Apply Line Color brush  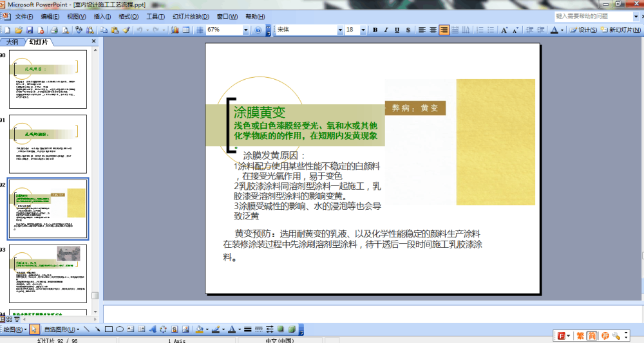[x=216, y=329]
